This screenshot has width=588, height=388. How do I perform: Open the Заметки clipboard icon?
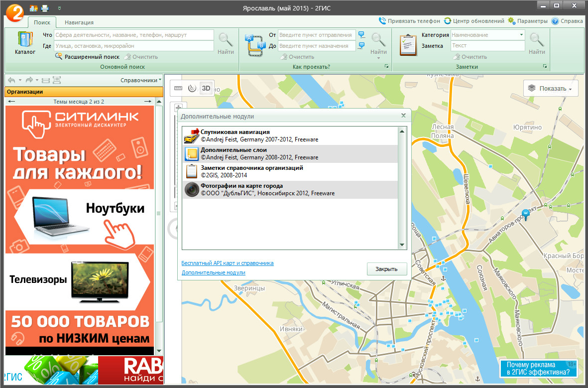pos(408,45)
